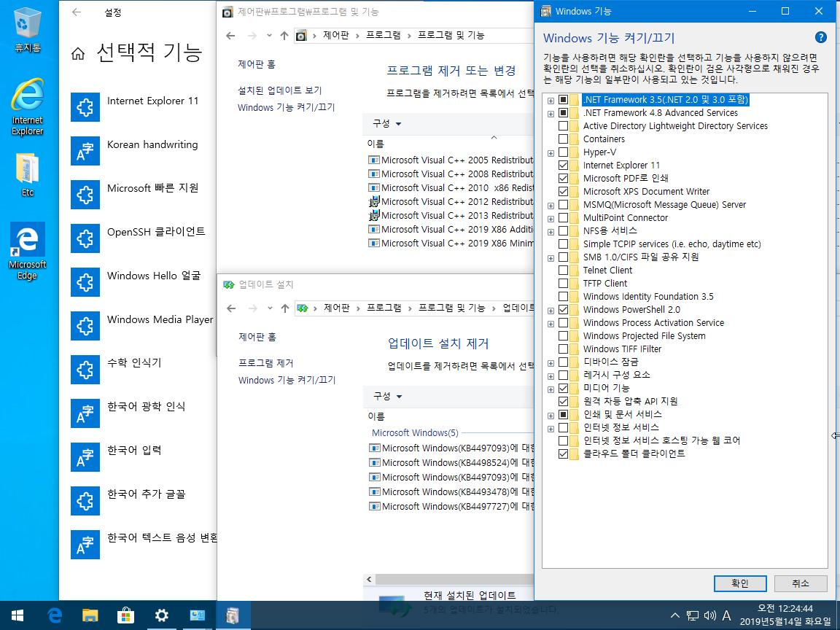Collapse the Microsoft Windows(5) group header

point(415,433)
